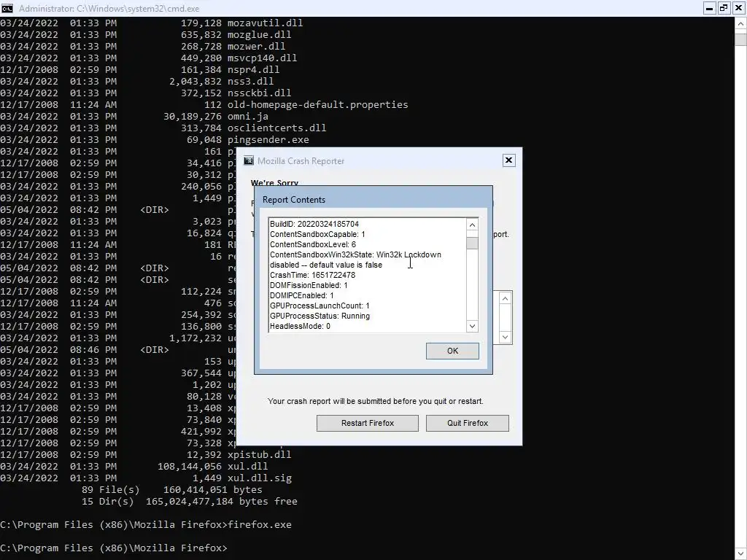Click the HeadlessMode: 0 line
Image resolution: width=747 pixels, height=560 pixels.
(300, 326)
